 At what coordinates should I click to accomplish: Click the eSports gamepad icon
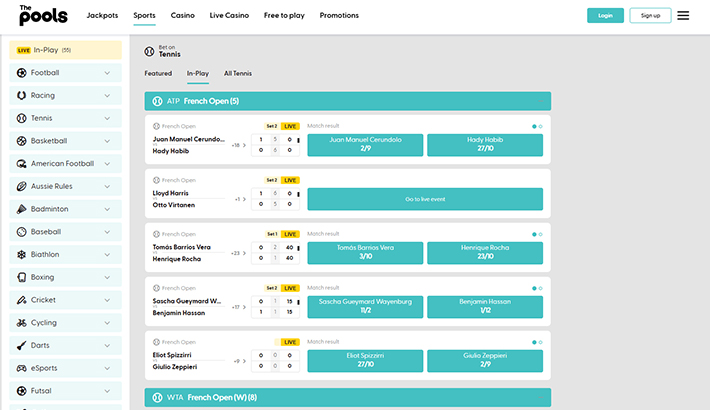click(x=21, y=368)
